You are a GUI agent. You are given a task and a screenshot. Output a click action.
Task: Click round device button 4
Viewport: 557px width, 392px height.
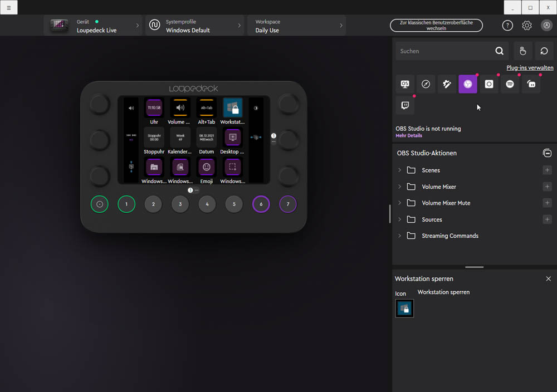click(x=207, y=204)
